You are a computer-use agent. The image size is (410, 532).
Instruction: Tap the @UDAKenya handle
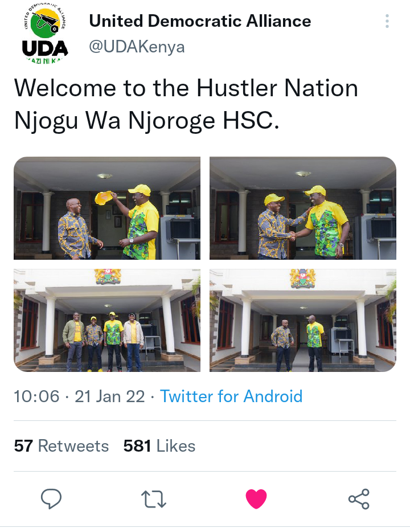point(137,47)
